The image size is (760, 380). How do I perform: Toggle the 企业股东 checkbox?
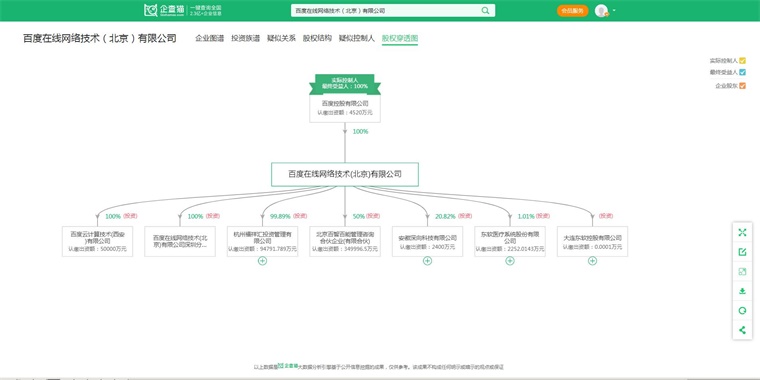pyautogui.click(x=743, y=86)
